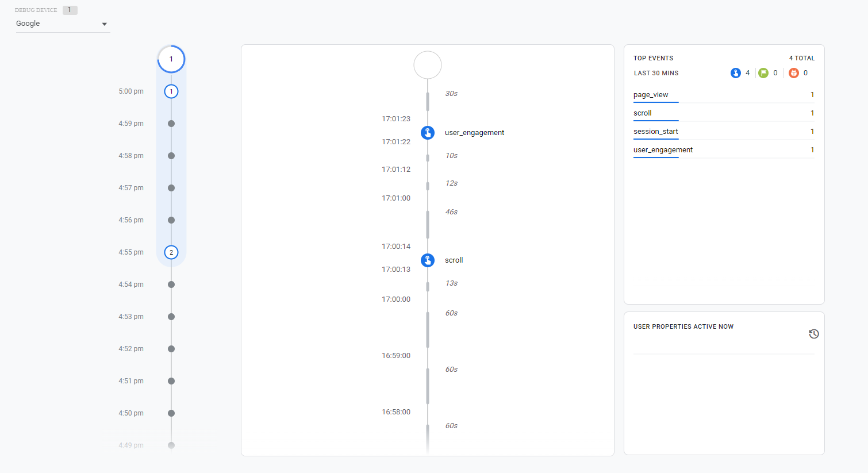The image size is (868, 473).
Task: Open user properties history clock icon
Action: (813, 334)
